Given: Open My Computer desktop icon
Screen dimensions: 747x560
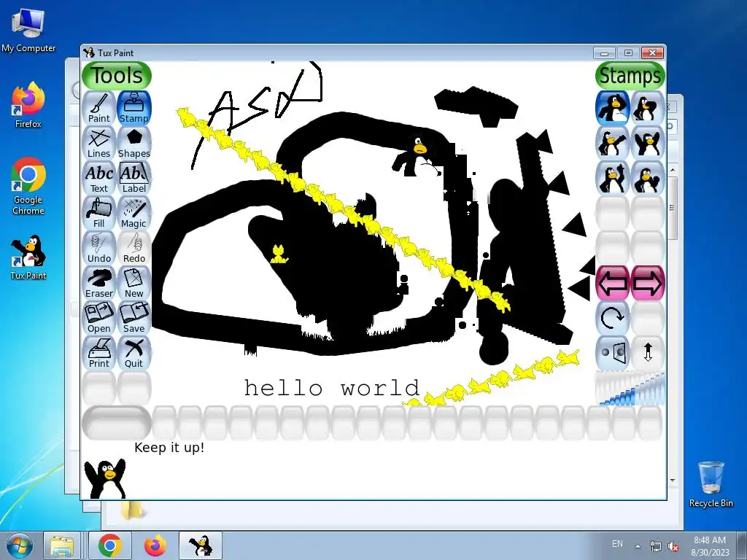Looking at the screenshot, I should point(28,29).
